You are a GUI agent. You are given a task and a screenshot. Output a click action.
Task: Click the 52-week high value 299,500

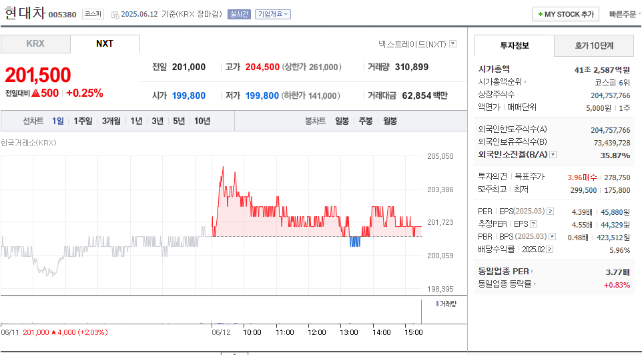click(x=583, y=190)
